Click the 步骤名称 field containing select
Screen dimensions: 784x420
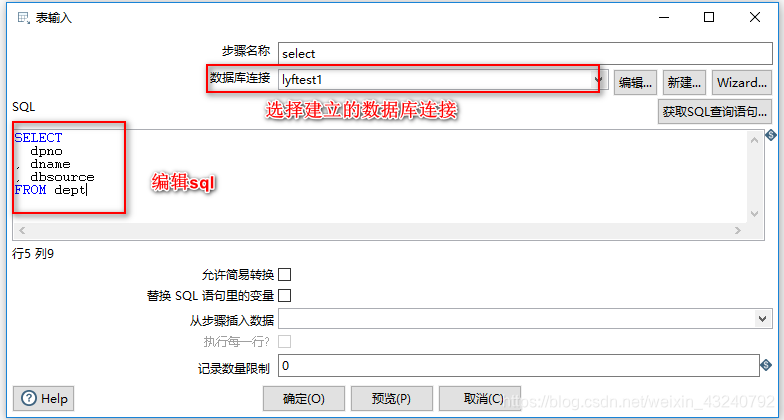(525, 54)
